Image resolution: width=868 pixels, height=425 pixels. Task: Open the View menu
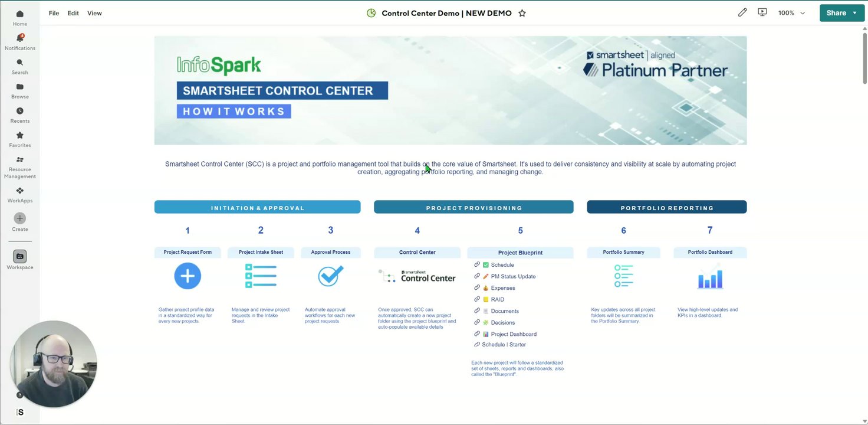[x=94, y=13]
